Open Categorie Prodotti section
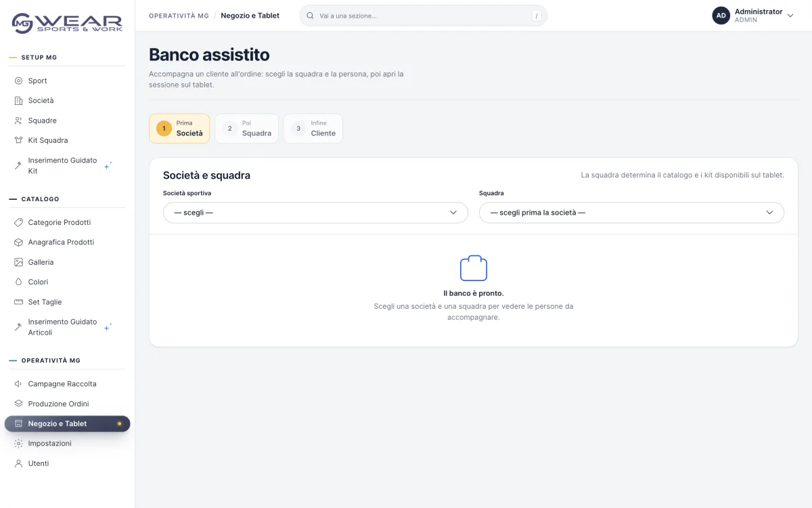The height and width of the screenshot is (508, 812). tap(67, 222)
